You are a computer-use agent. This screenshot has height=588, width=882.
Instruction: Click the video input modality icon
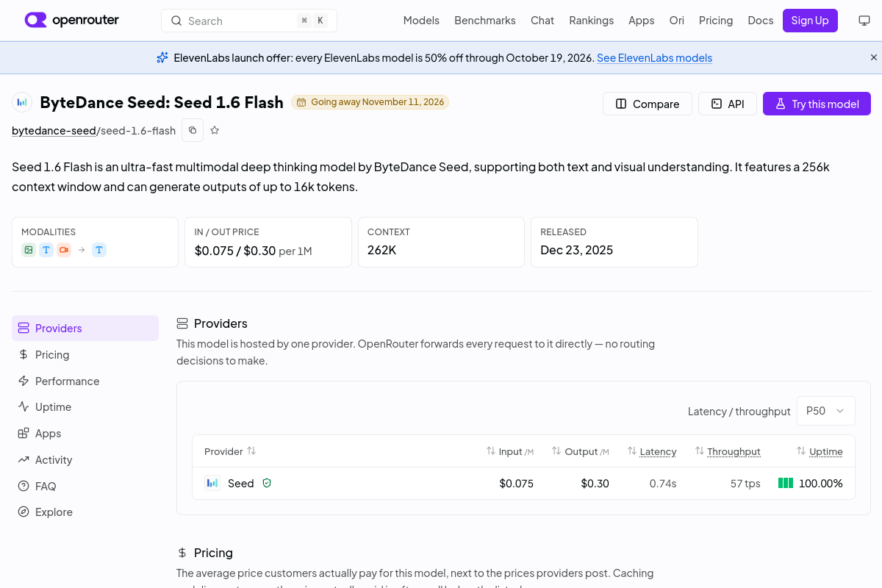coord(64,250)
